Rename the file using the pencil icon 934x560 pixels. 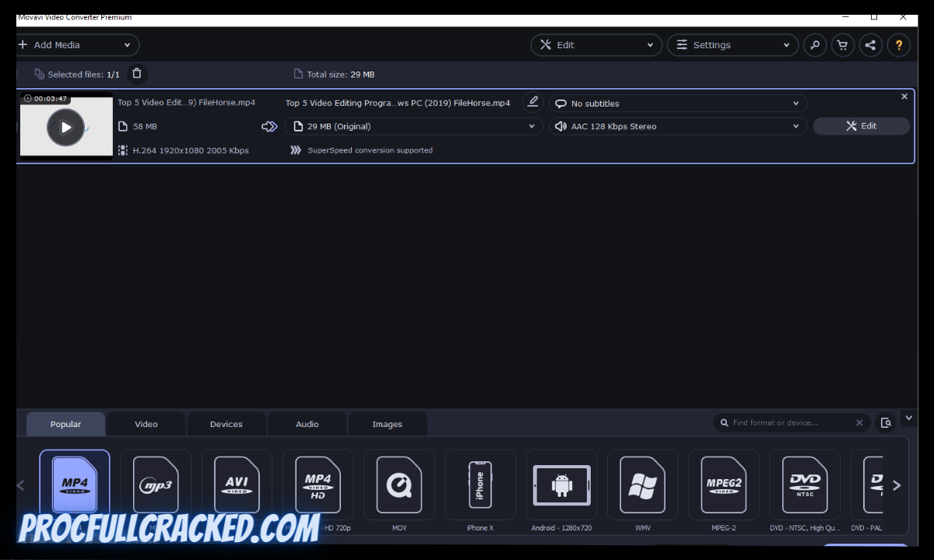click(x=532, y=102)
